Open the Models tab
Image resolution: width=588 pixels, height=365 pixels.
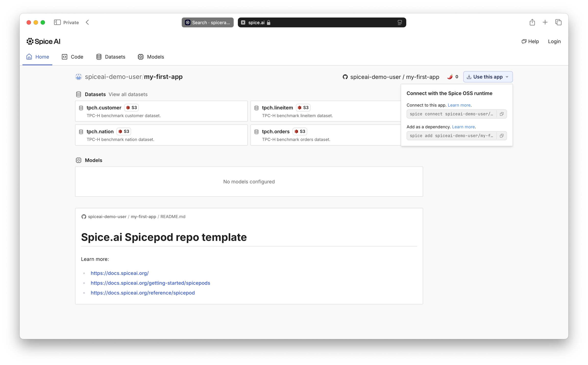(151, 57)
